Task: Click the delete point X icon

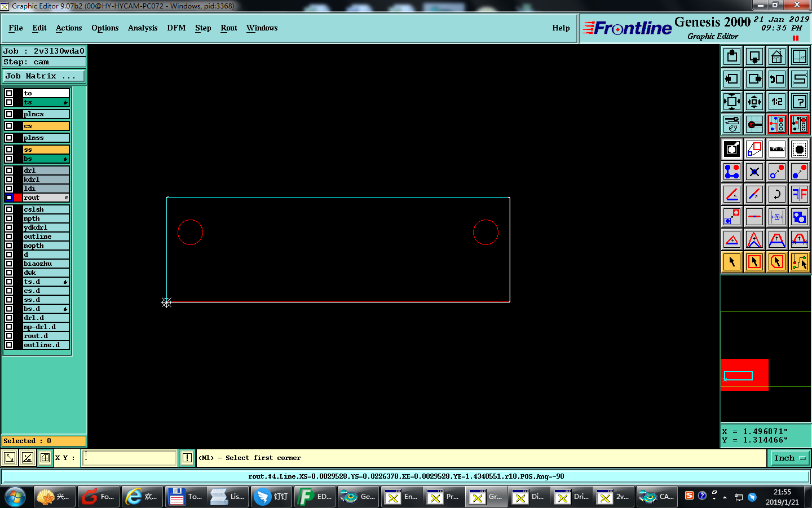Action: point(754,172)
